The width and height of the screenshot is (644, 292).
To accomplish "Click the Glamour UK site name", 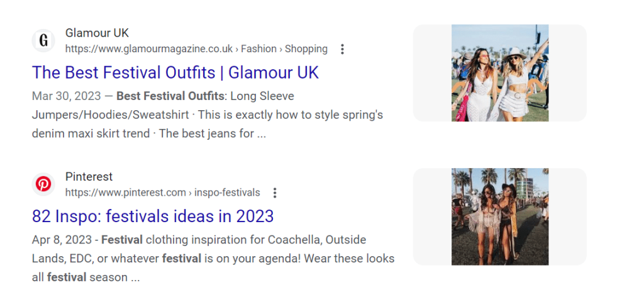I will coord(97,33).
